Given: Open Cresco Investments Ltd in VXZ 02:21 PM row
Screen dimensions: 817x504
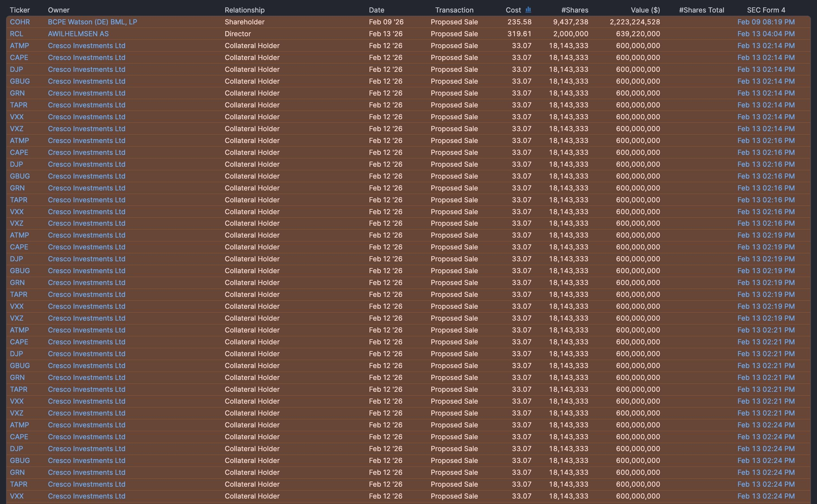Looking at the screenshot, I should (87, 413).
